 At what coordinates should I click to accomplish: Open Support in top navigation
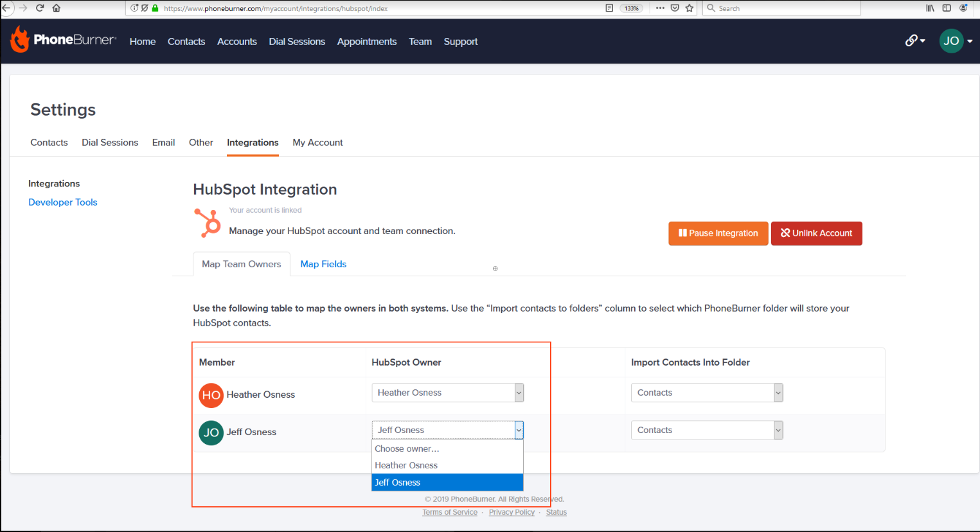point(461,41)
